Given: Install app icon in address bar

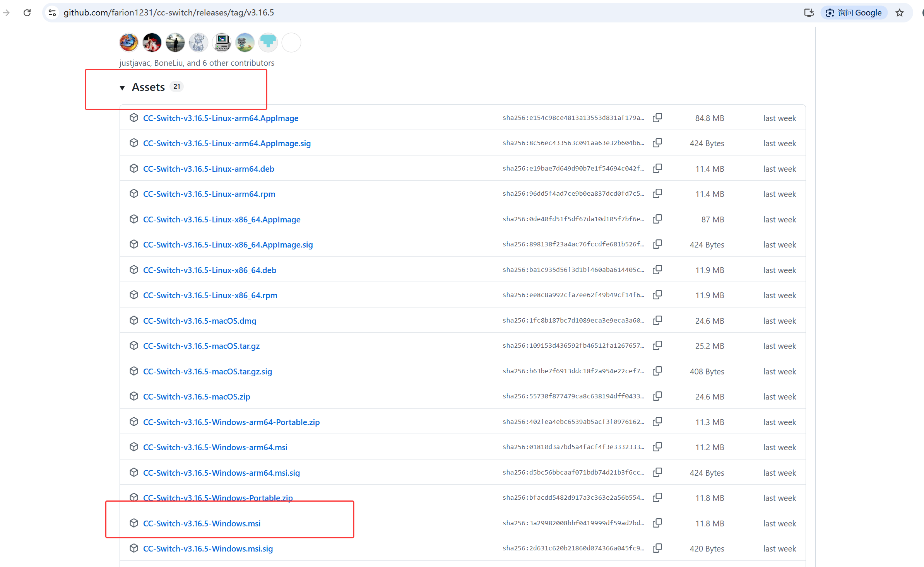Looking at the screenshot, I should 809,13.
